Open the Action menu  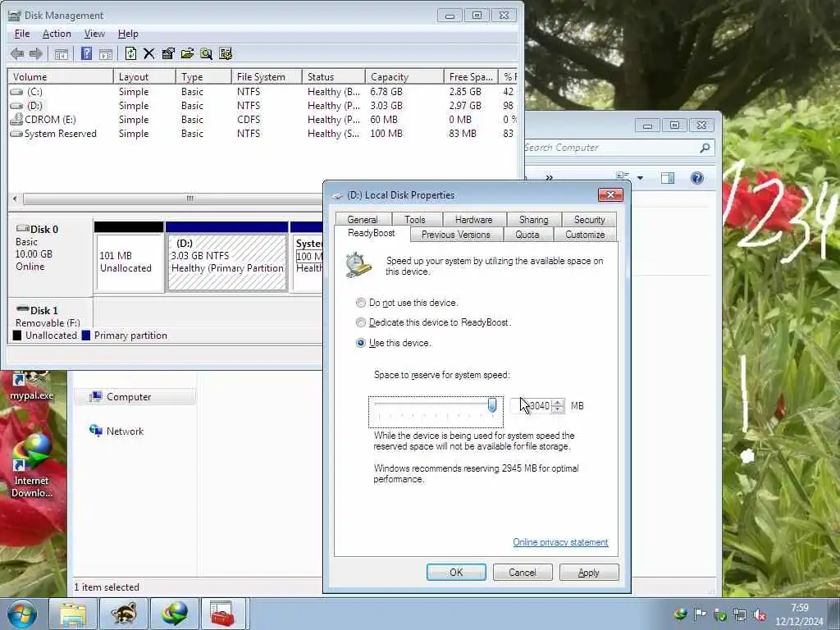(57, 34)
